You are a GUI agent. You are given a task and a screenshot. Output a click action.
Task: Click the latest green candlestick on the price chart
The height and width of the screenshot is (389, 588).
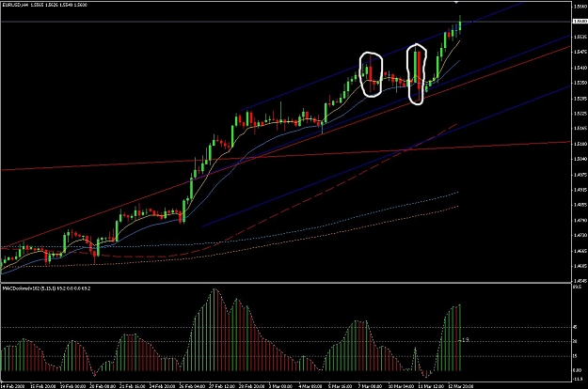coord(460,24)
